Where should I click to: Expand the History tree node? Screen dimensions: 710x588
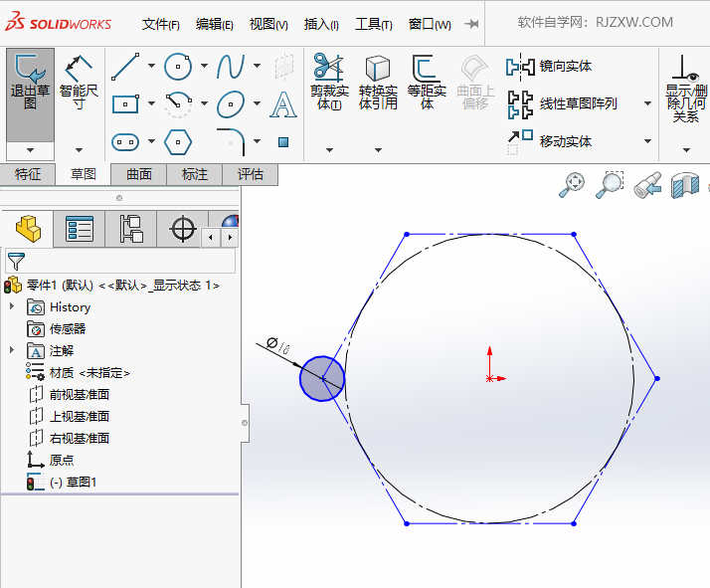[x=12, y=307]
